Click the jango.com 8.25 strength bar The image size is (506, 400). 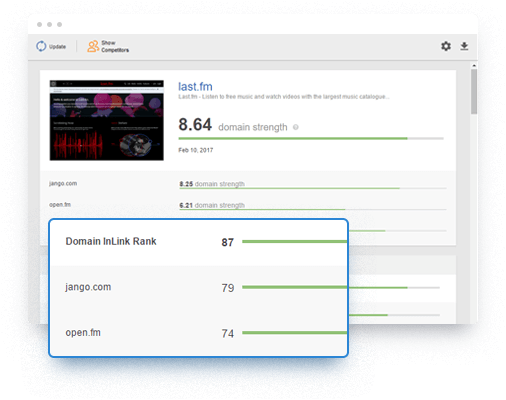pyautogui.click(x=313, y=188)
